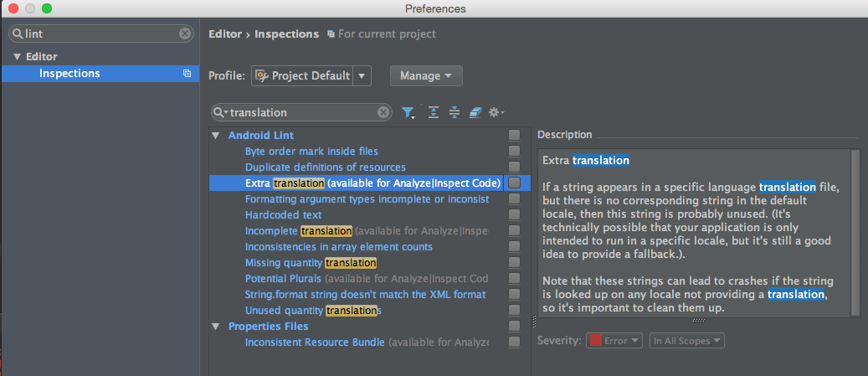This screenshot has height=376, width=868.
Task: Click the eraser reset-to-empty icon
Action: click(x=475, y=112)
